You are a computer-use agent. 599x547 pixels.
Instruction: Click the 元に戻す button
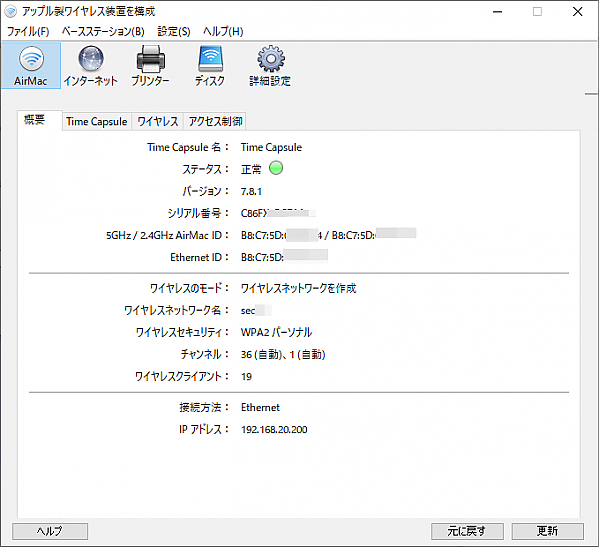[467, 531]
